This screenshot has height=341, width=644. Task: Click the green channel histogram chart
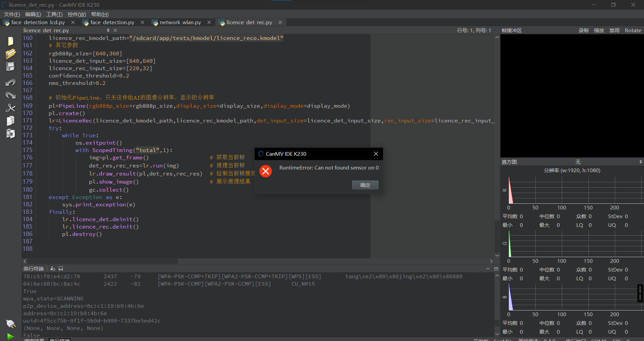click(576, 244)
